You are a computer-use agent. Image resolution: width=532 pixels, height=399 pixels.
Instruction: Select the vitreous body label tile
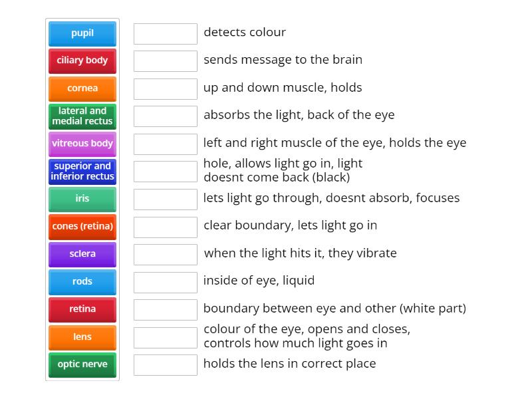82,144
